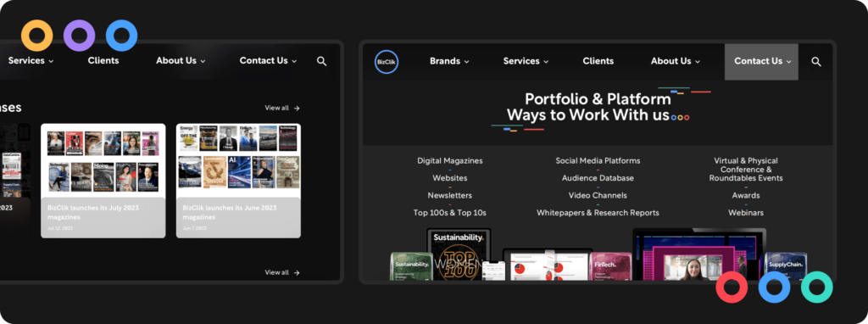The width and height of the screenshot is (868, 324).
Task: Click Whitepapers & Research Reports text
Action: 598,213
